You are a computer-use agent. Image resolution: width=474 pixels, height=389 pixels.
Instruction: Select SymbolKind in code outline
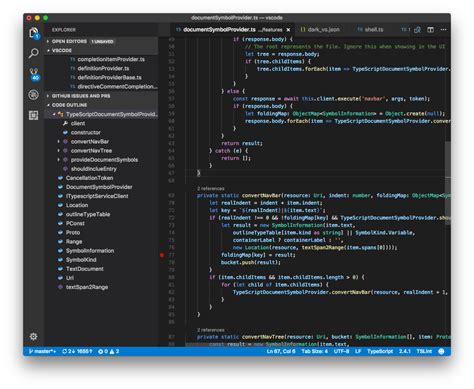coord(81,260)
